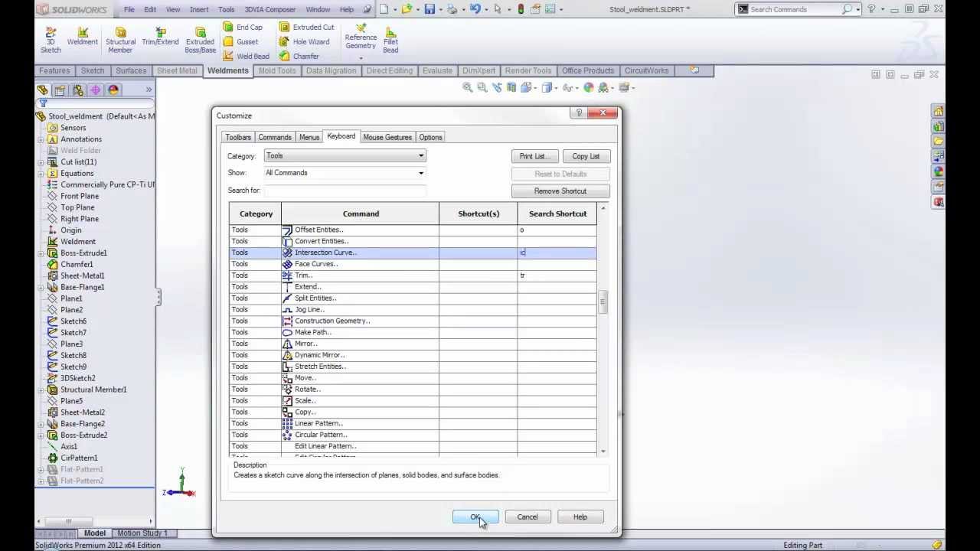Select the Gusset tool

(241, 41)
